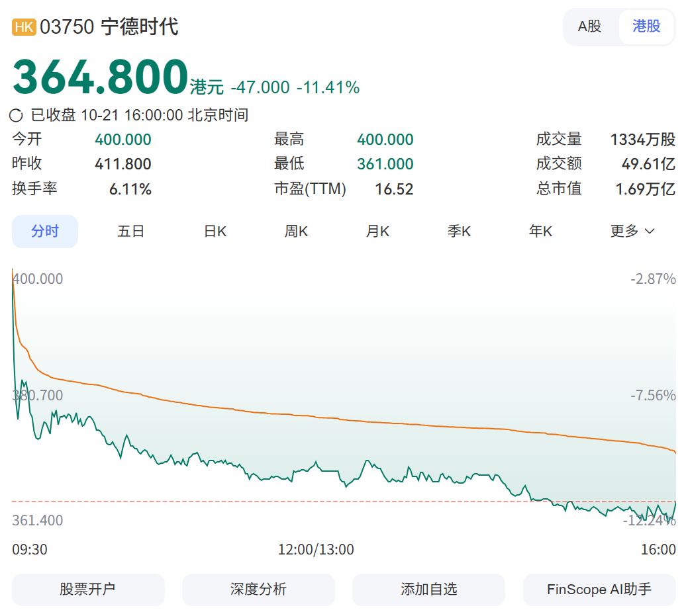The height and width of the screenshot is (616, 686).
Task: Click the 380.700 chart axis label
Action: [38, 395]
